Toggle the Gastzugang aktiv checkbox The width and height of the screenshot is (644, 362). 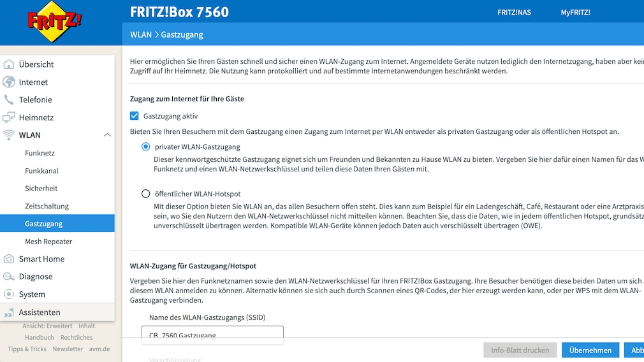(x=134, y=116)
